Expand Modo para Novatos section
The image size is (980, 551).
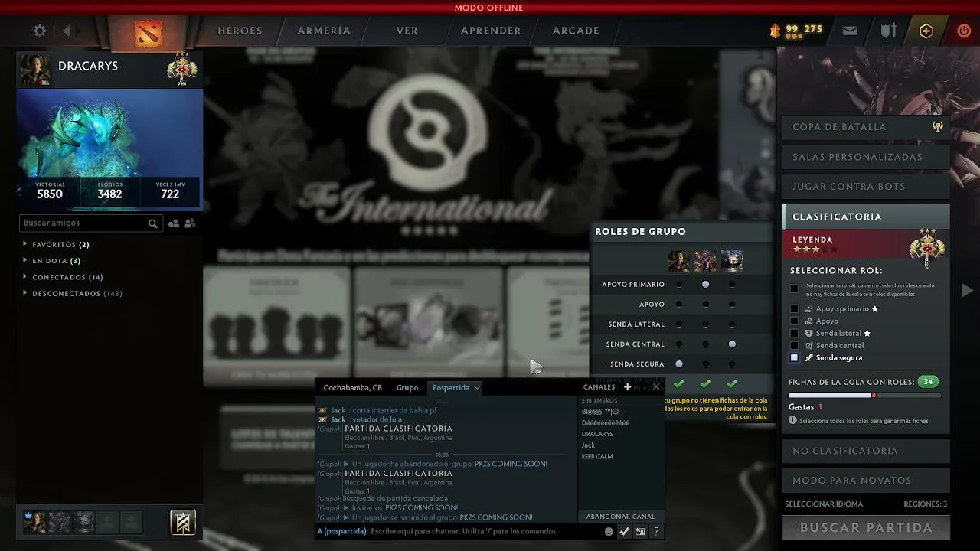(866, 481)
